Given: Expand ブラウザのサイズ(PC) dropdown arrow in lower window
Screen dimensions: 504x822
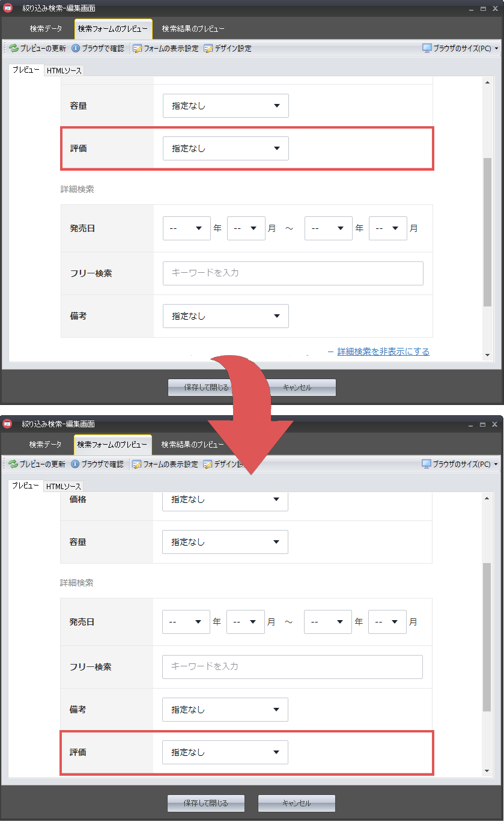Looking at the screenshot, I should tap(496, 464).
